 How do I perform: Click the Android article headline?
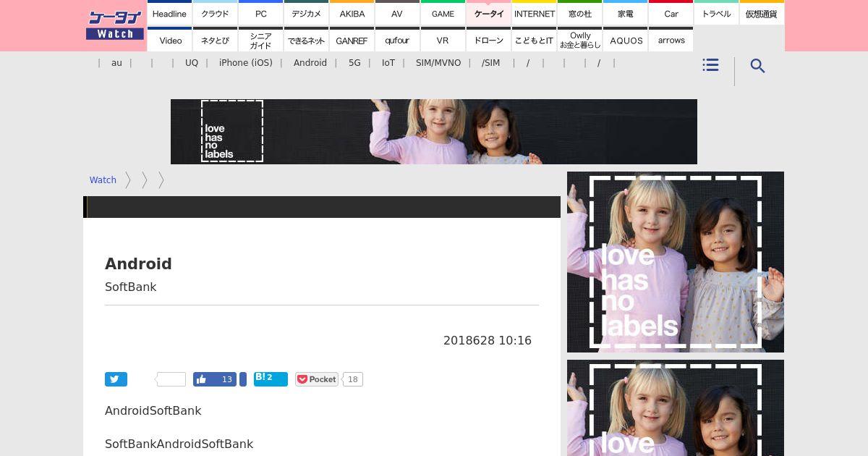pyautogui.click(x=138, y=263)
